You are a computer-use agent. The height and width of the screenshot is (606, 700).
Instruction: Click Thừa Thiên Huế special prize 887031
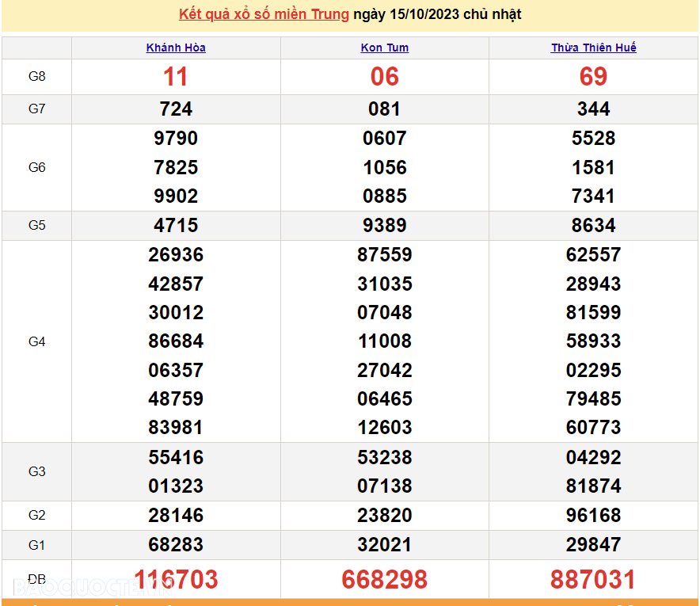click(593, 579)
